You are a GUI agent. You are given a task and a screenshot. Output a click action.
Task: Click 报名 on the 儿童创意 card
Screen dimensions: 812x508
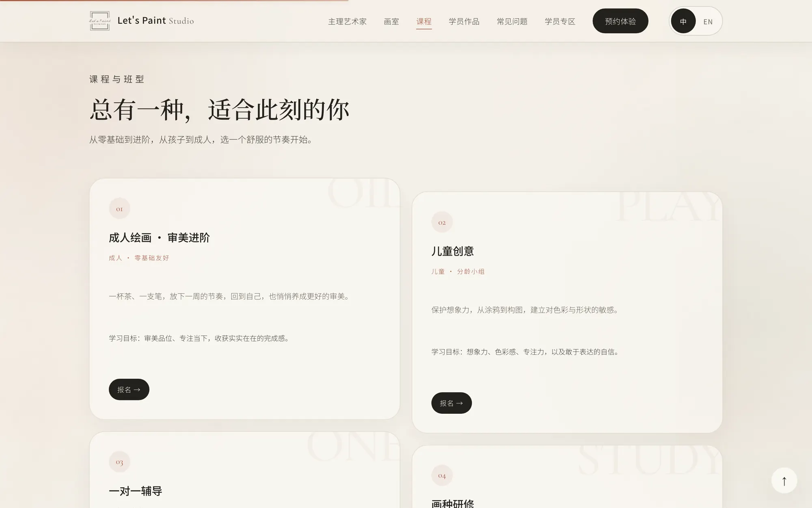[451, 403]
